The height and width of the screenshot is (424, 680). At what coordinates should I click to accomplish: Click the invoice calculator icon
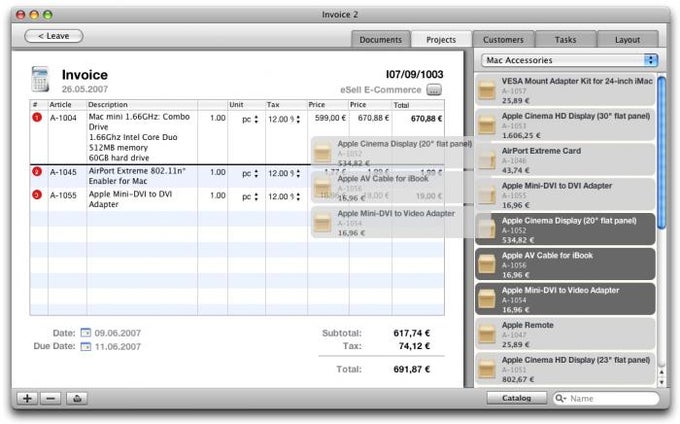click(40, 79)
